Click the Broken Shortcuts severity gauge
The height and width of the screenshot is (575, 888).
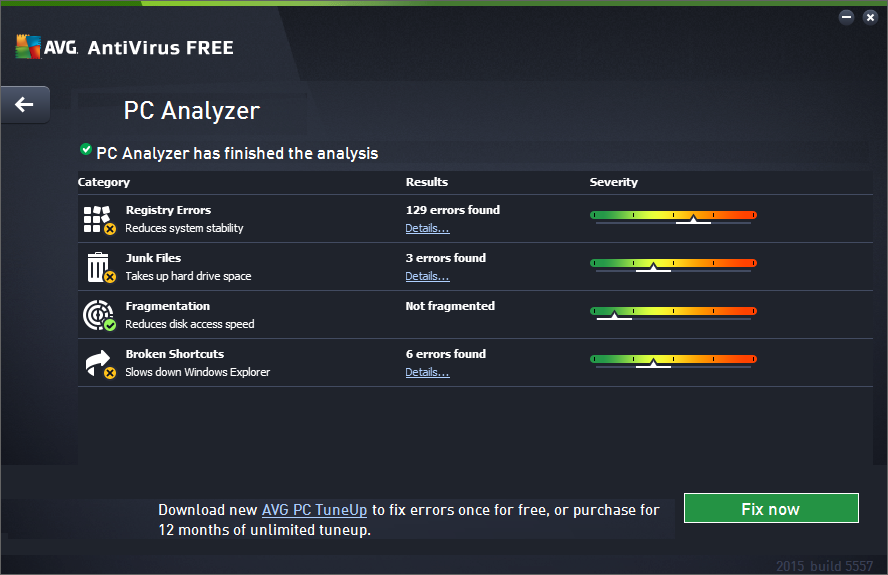click(x=673, y=359)
